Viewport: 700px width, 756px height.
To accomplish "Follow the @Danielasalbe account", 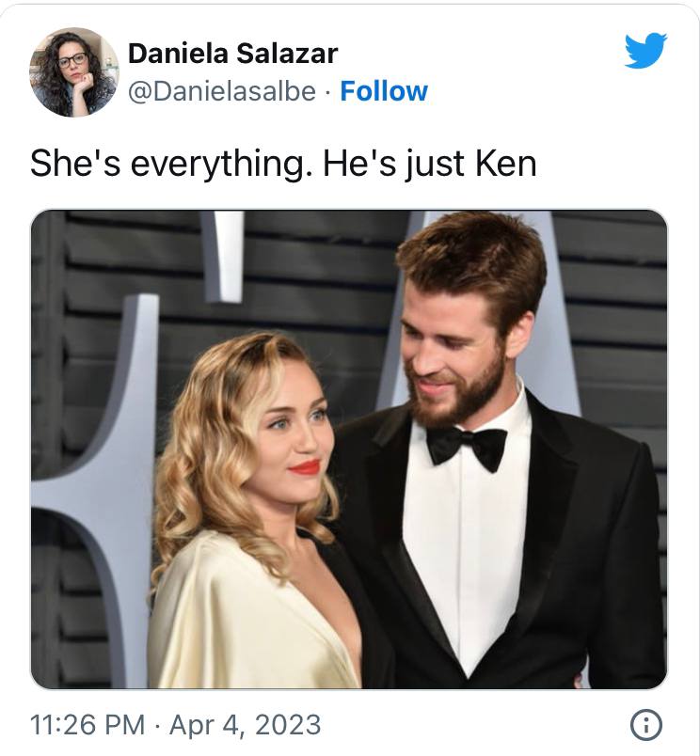I will tap(384, 91).
